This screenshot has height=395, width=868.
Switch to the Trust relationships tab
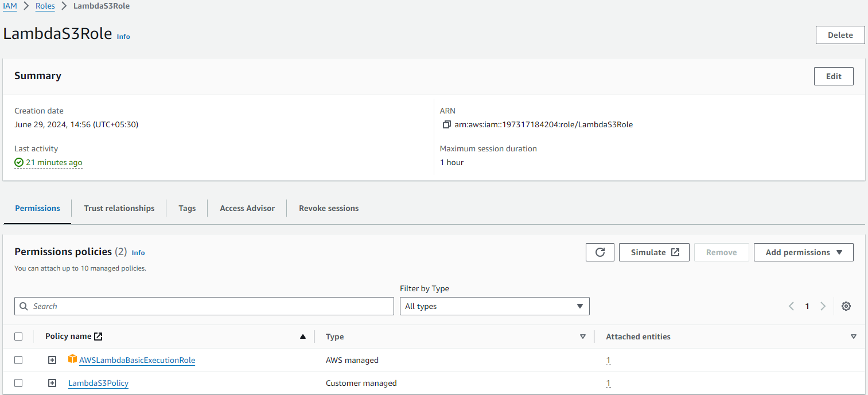(x=119, y=208)
